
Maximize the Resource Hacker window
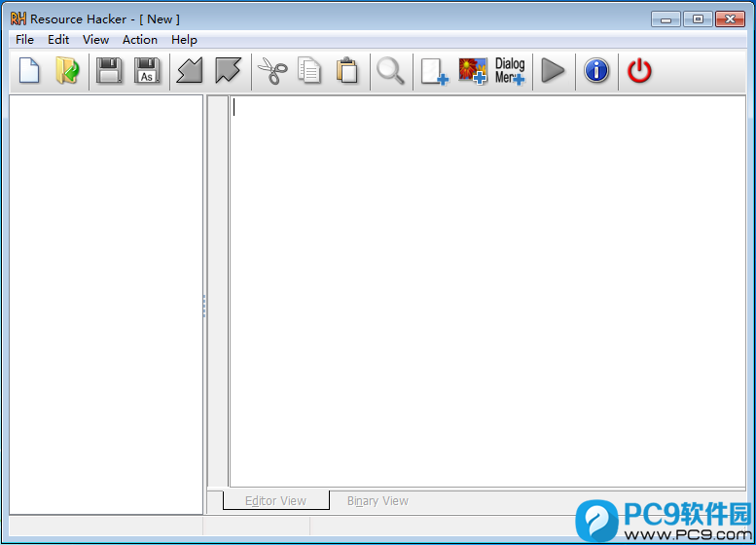(698, 19)
